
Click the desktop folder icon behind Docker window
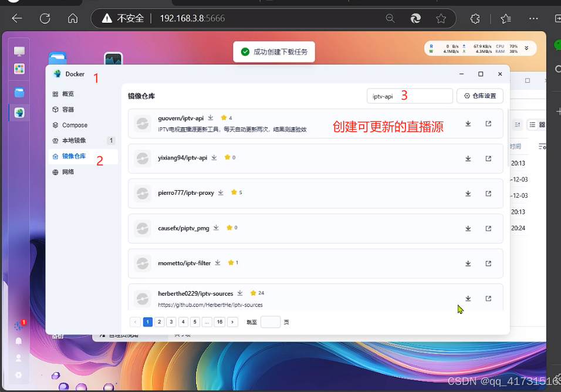pyautogui.click(x=58, y=58)
